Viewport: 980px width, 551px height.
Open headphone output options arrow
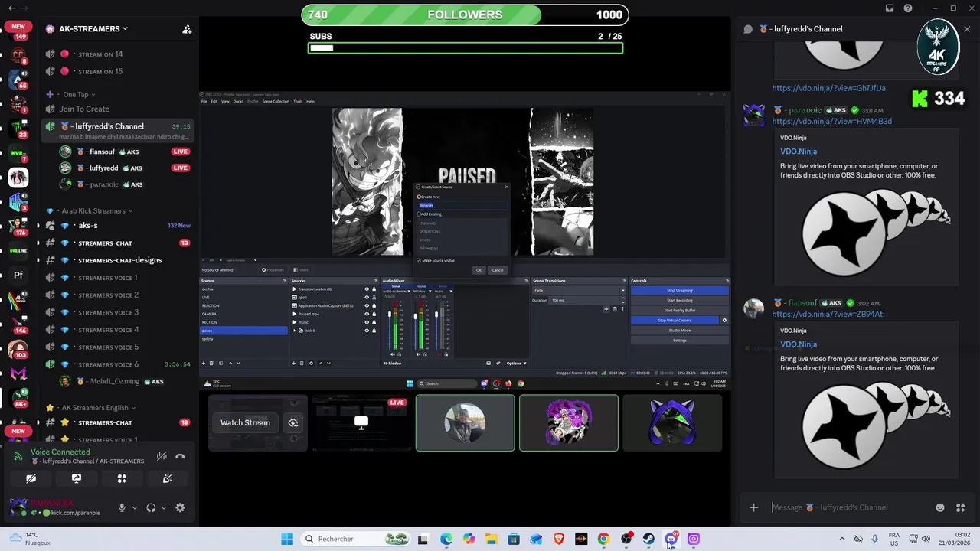point(163,507)
